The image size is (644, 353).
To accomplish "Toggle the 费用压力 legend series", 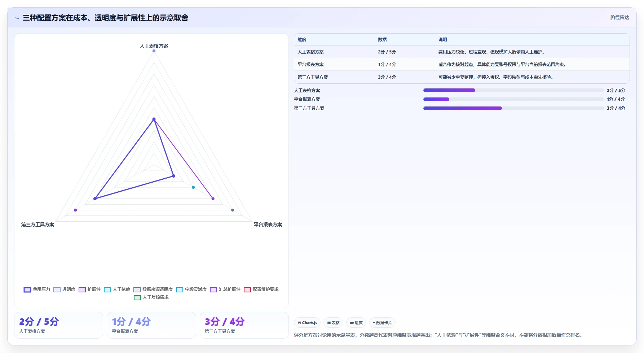I will click(x=37, y=289).
